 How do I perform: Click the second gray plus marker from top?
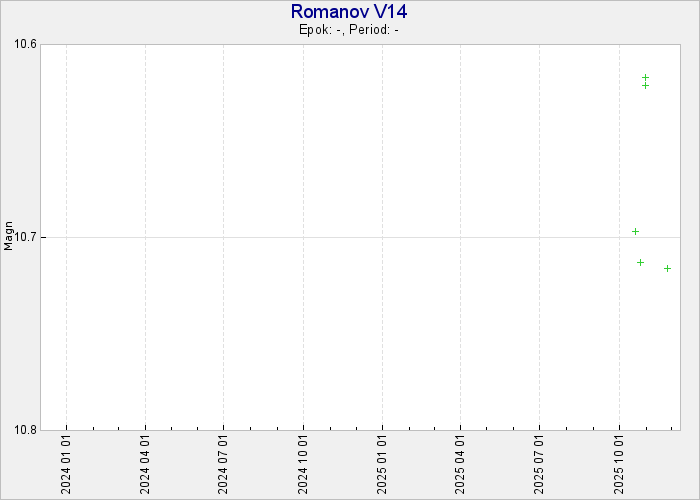(x=645, y=85)
